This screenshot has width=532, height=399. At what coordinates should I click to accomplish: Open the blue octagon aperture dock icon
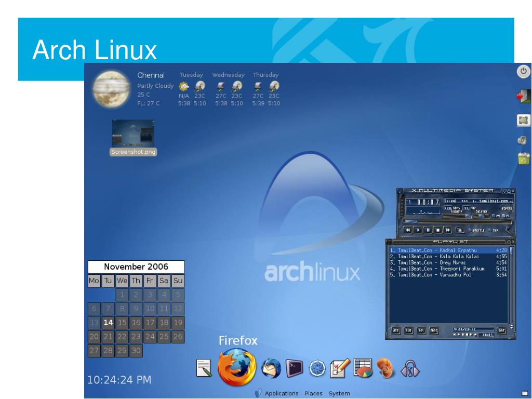pyautogui.click(x=317, y=368)
